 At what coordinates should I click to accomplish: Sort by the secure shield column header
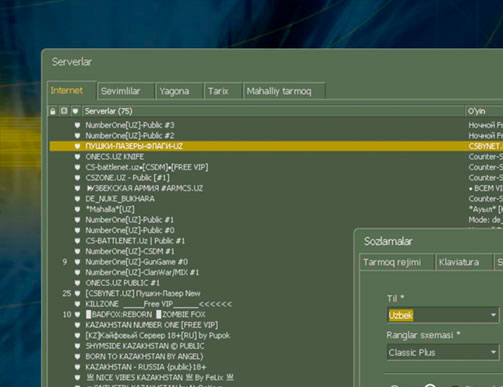75,111
